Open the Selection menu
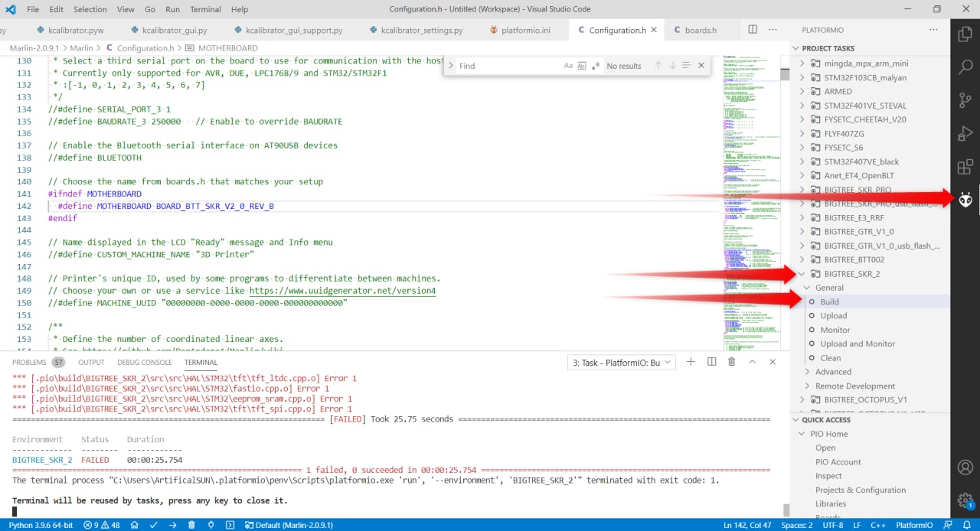Viewport: 980px width, 531px height. tap(90, 9)
